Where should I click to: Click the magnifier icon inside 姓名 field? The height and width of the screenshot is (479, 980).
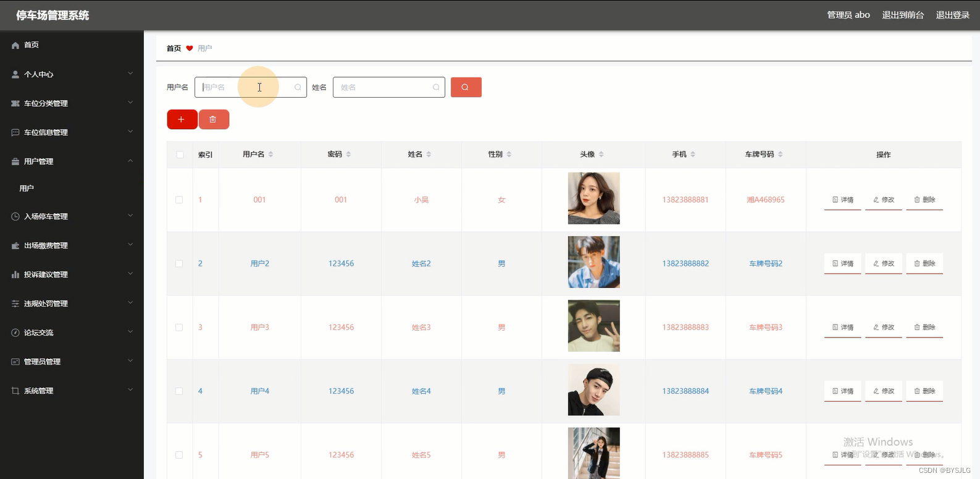point(436,87)
